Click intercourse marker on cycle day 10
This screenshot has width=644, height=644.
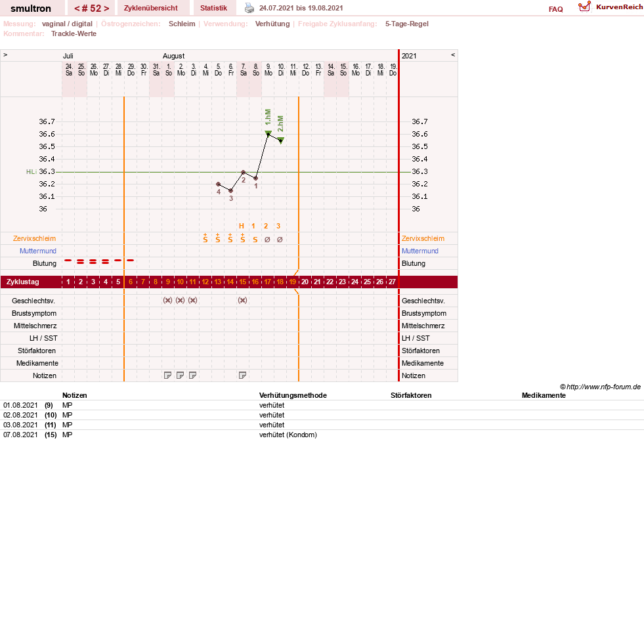click(180, 300)
